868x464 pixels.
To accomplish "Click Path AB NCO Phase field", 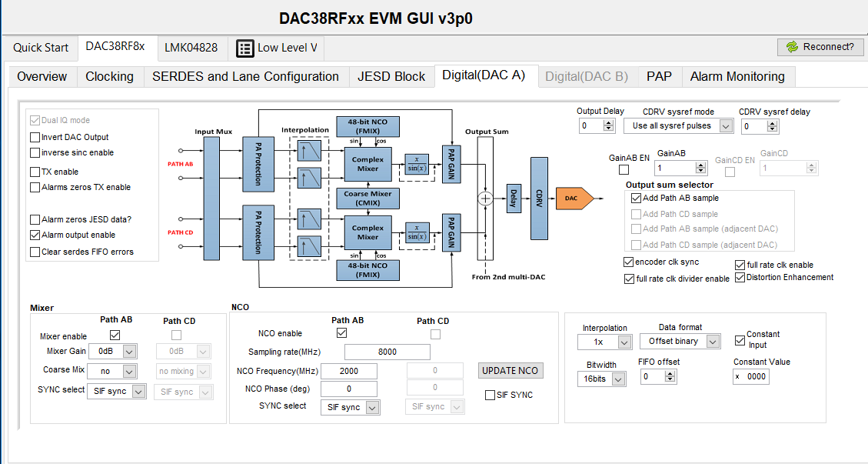I will tap(349, 389).
